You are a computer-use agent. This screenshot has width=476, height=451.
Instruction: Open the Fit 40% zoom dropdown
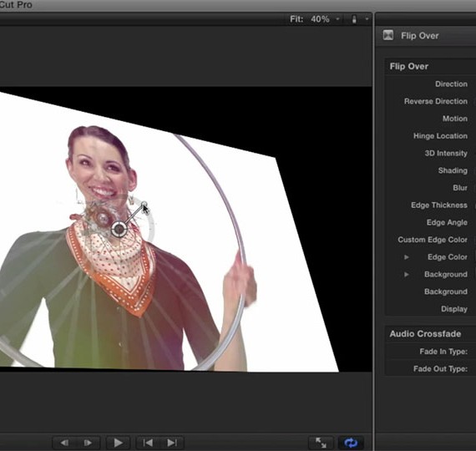coord(315,19)
